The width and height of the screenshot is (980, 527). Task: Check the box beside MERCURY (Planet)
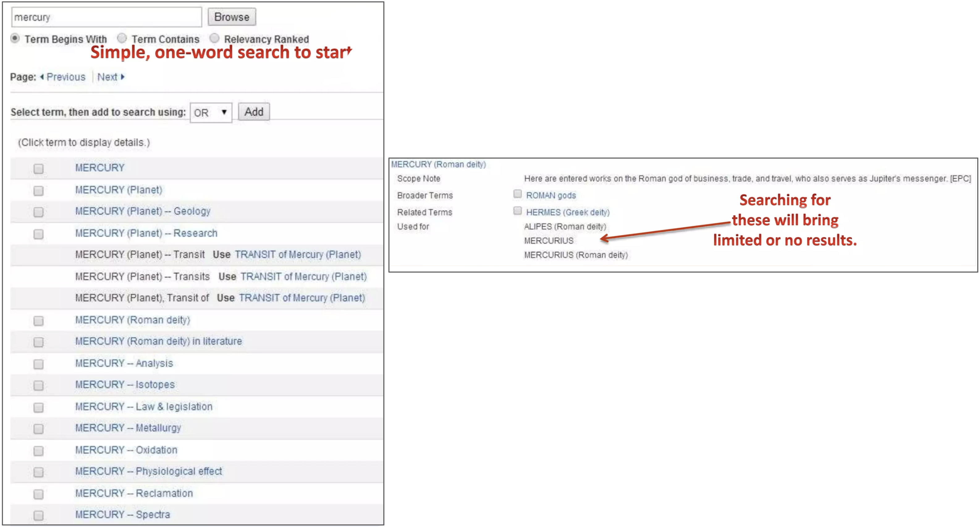tap(38, 190)
